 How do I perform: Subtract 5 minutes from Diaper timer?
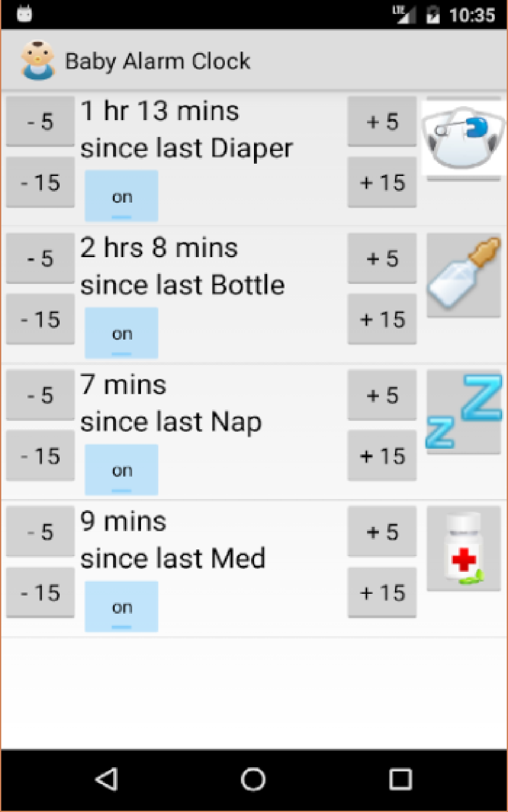tap(40, 121)
